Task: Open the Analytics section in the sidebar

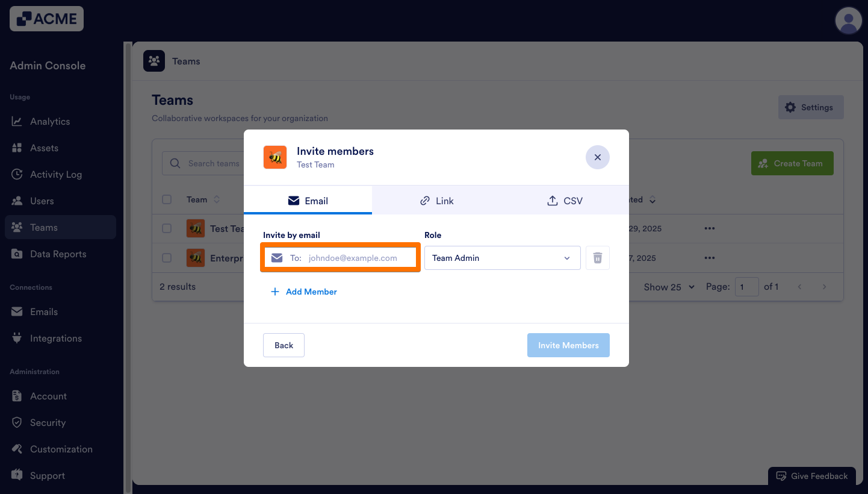Action: click(51, 121)
